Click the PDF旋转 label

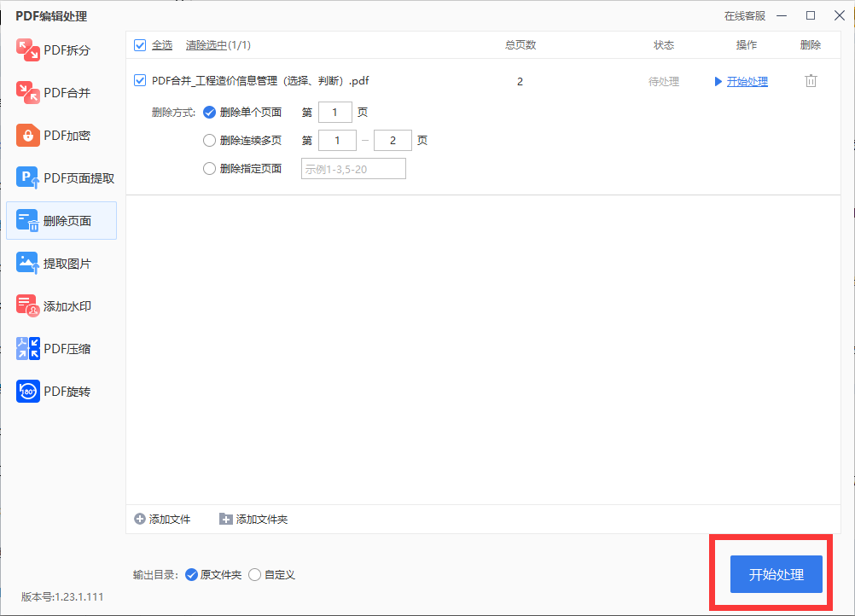pos(67,392)
